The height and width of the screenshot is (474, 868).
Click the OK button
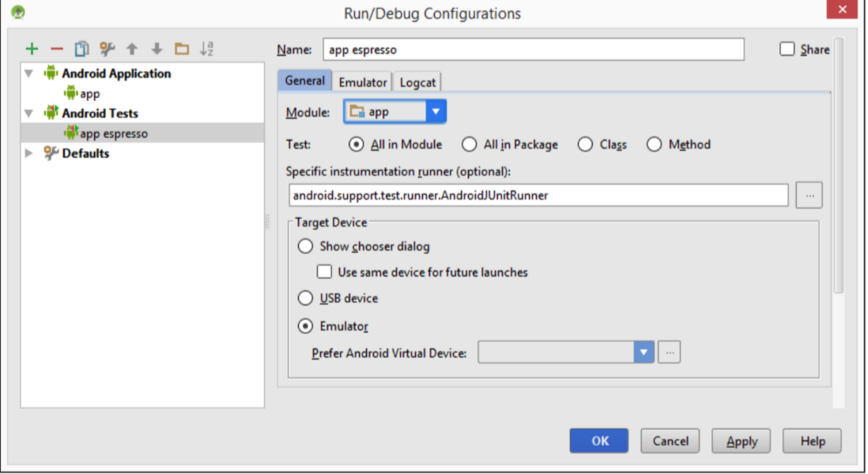pos(599,441)
